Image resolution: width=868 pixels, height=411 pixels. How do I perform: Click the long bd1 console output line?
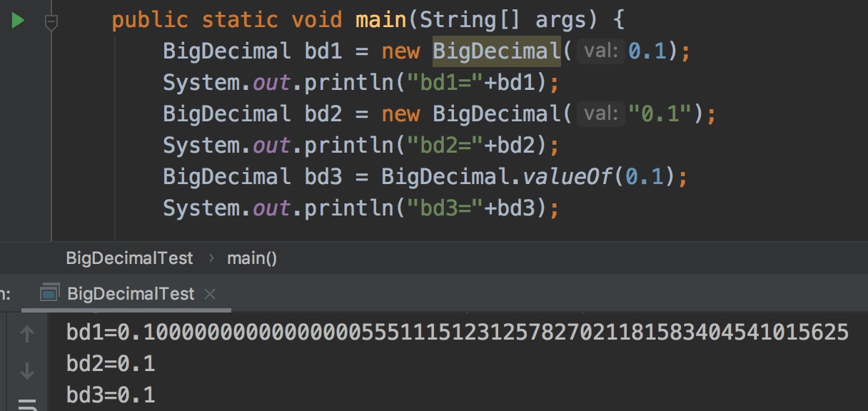pyautogui.click(x=457, y=333)
